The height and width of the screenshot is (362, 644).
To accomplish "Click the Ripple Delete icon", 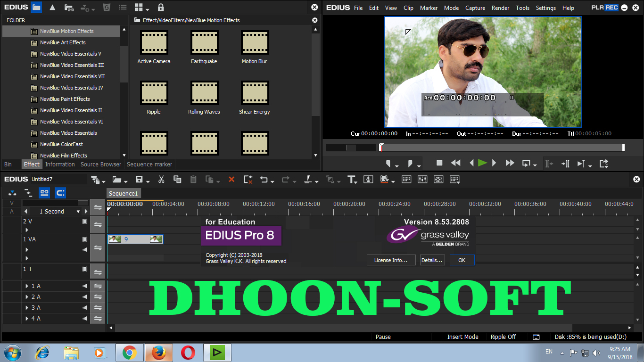I will 248,179.
